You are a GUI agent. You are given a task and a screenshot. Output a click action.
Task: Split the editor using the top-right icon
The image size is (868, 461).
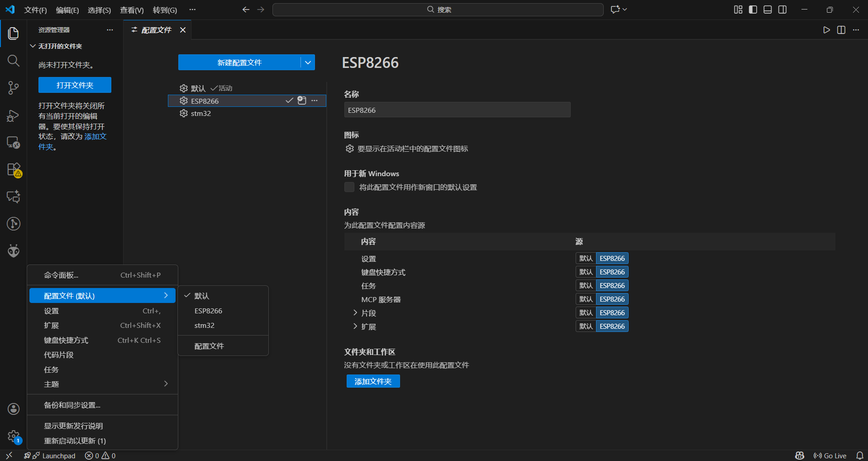(841, 30)
